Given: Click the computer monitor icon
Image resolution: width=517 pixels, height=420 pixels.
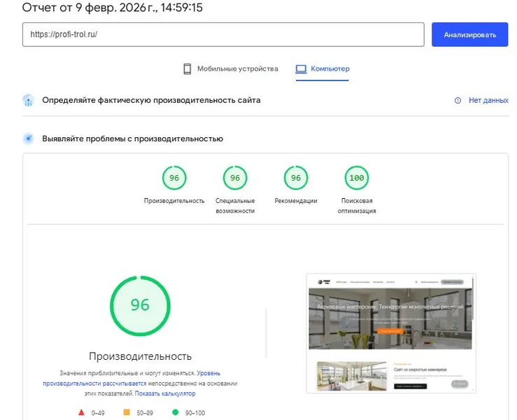Looking at the screenshot, I should (301, 69).
